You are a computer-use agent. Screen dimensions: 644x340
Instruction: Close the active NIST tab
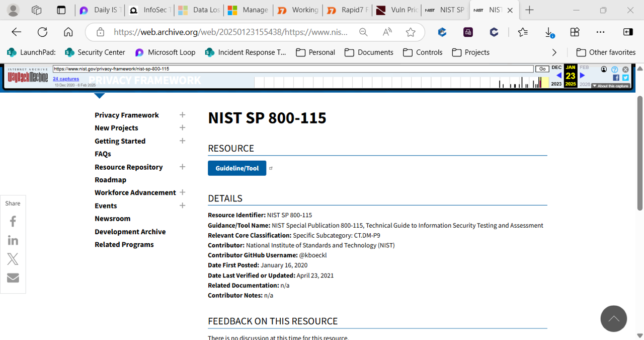(511, 10)
